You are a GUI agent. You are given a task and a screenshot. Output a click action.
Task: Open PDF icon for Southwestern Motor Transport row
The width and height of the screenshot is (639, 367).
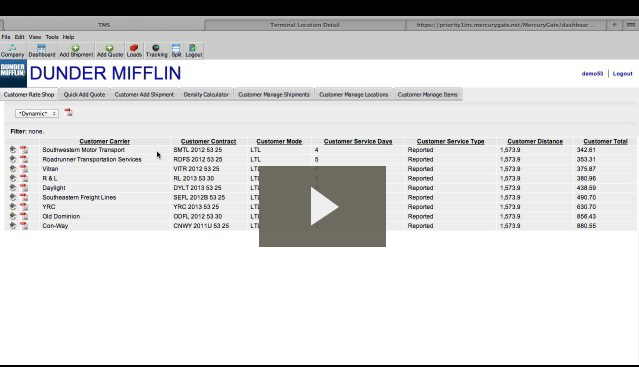pyautogui.click(x=24, y=150)
